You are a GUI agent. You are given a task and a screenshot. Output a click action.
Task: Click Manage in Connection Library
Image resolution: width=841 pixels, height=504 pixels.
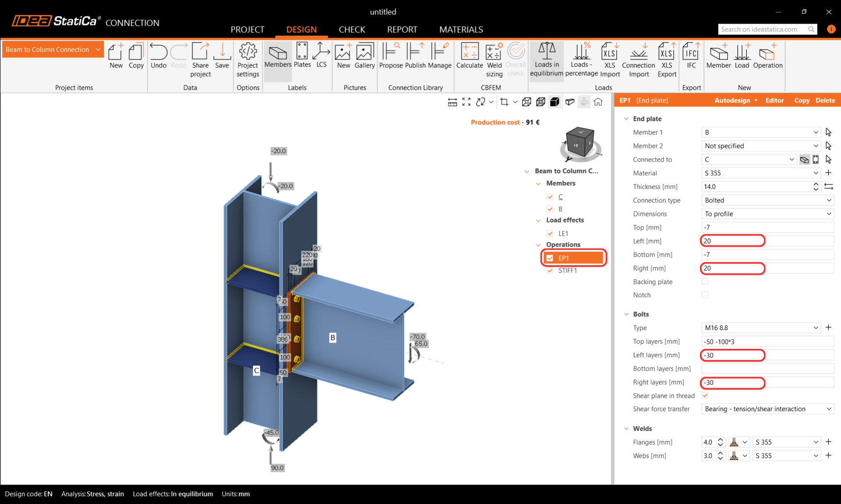440,56
